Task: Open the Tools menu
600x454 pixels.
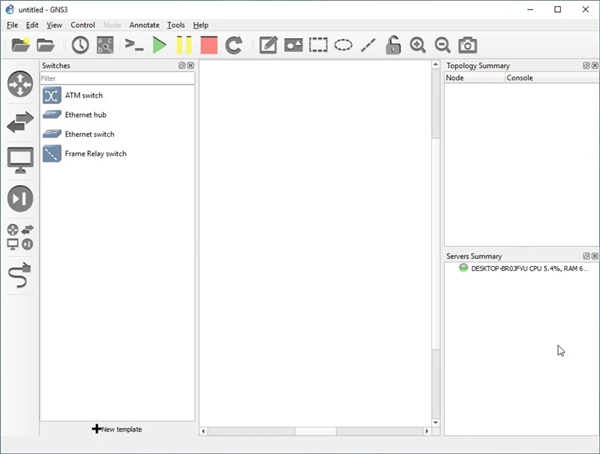Action: click(x=176, y=25)
